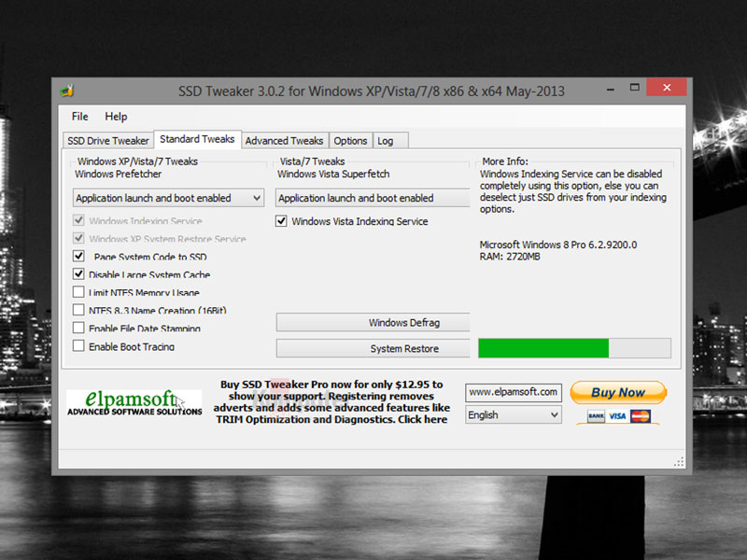
Task: Open the File menu
Action: 79,117
